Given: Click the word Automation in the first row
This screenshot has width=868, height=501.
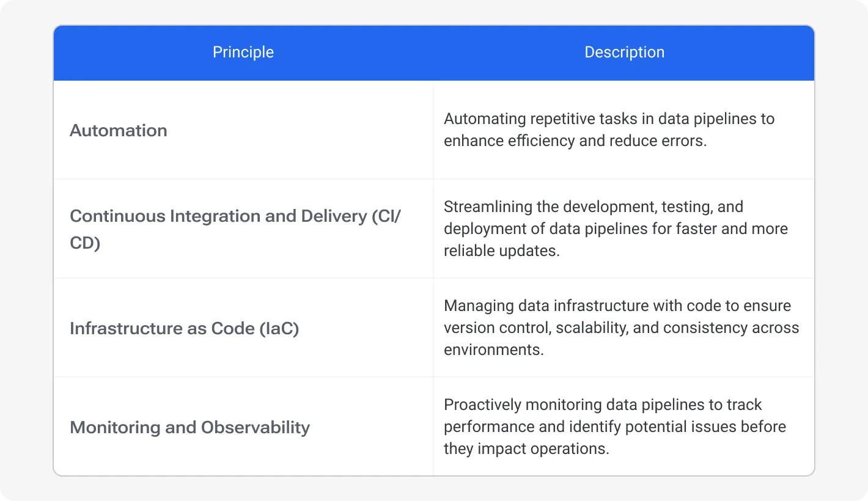Looking at the screenshot, I should tap(118, 130).
